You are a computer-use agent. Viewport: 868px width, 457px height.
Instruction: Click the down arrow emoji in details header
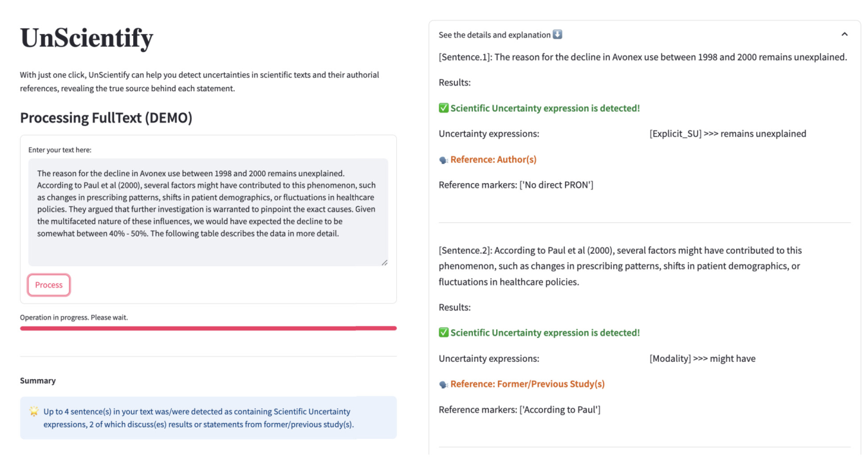pyautogui.click(x=558, y=35)
